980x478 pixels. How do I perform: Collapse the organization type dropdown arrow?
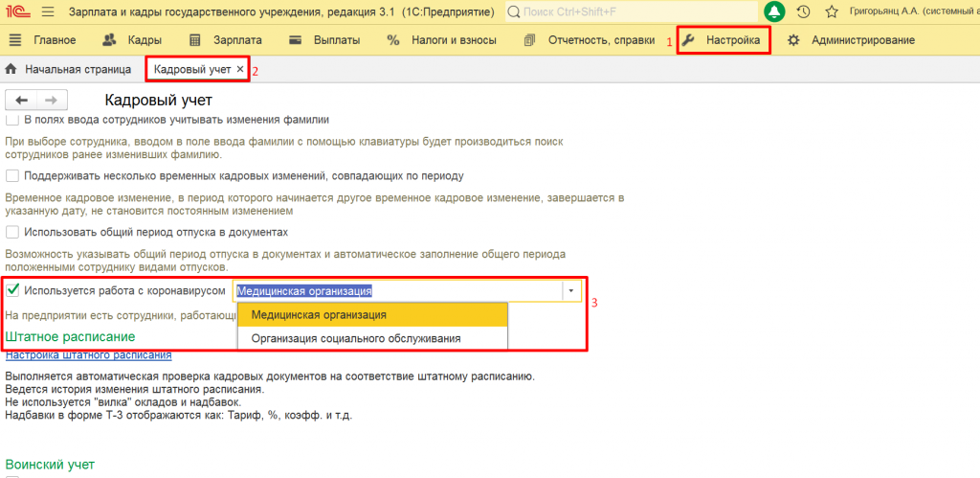point(571,291)
